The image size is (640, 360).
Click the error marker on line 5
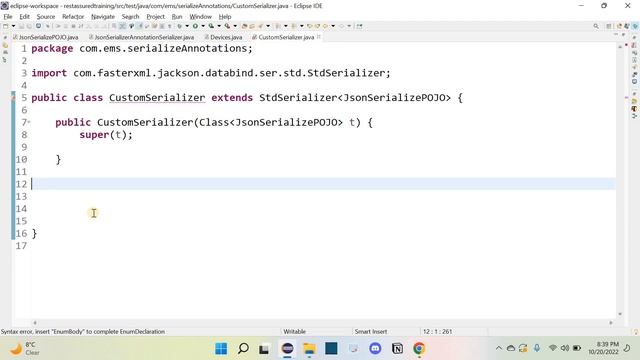click(x=13, y=97)
